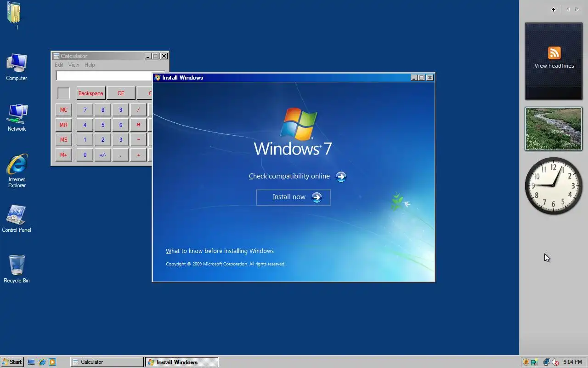Click the divide (/) key
588x368 pixels.
point(138,110)
